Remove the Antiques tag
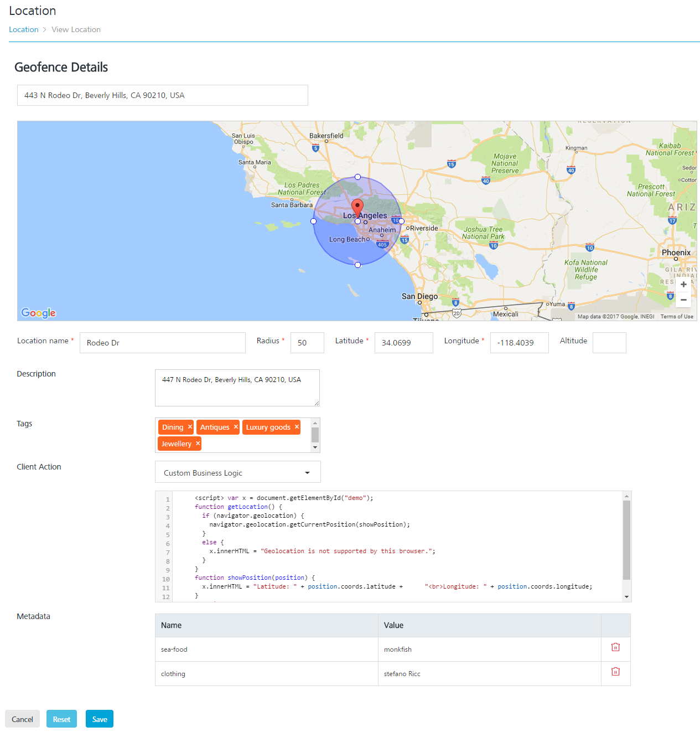 (x=235, y=427)
